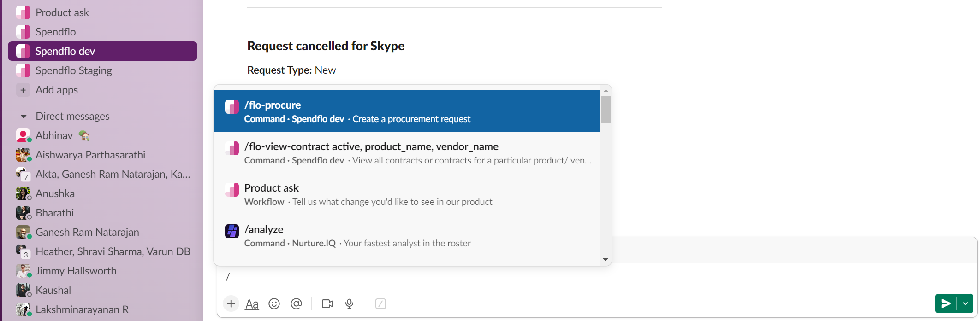
Task: Click scroll up arrow in command list
Action: (606, 91)
